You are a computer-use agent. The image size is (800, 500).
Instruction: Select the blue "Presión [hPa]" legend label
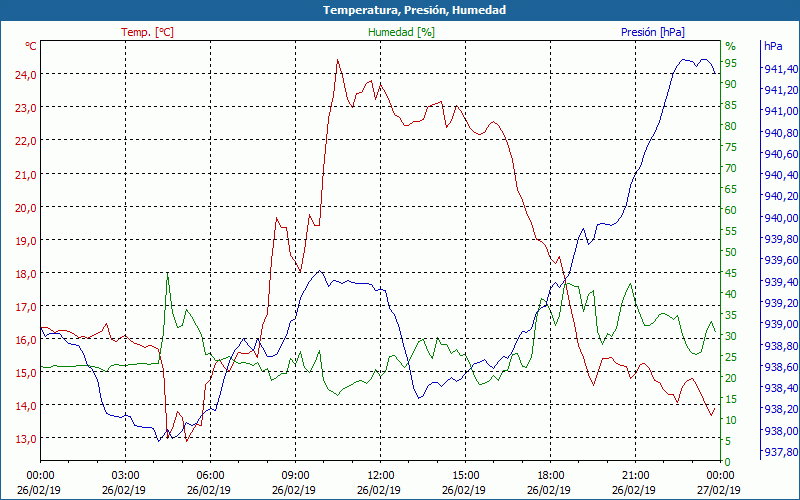653,32
